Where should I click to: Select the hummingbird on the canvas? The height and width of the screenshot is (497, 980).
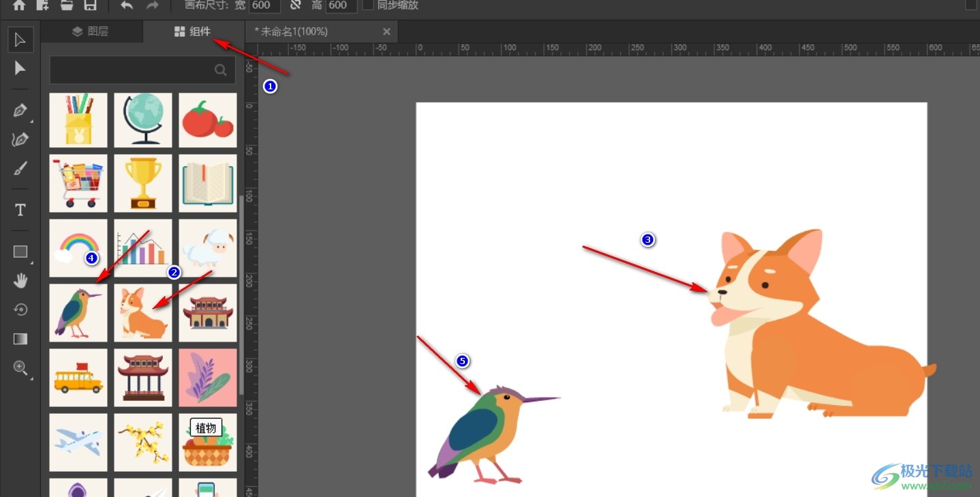click(x=493, y=434)
